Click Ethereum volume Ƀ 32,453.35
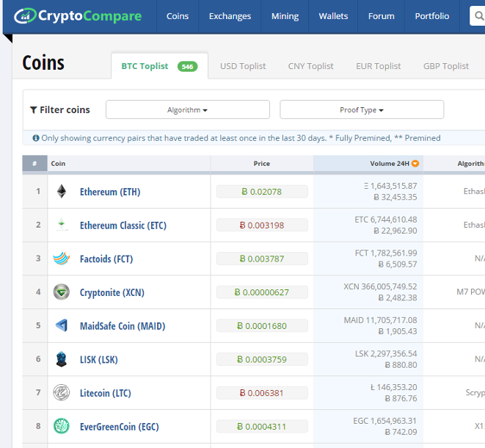 click(x=395, y=197)
